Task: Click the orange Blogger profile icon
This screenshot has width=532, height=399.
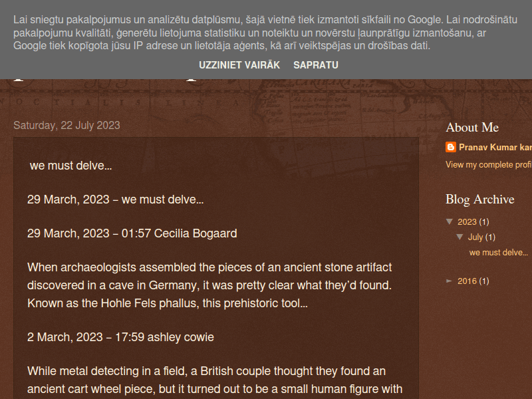Action: [451, 148]
